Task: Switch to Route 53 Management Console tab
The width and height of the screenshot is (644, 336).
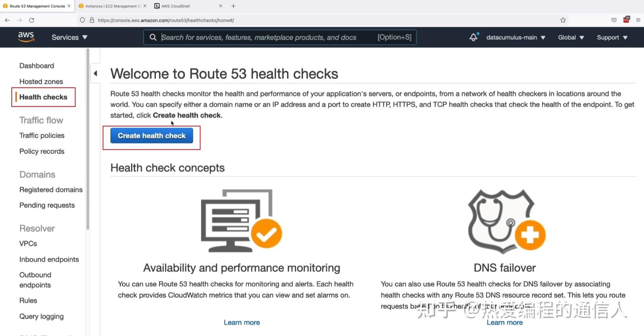Action: click(x=37, y=6)
